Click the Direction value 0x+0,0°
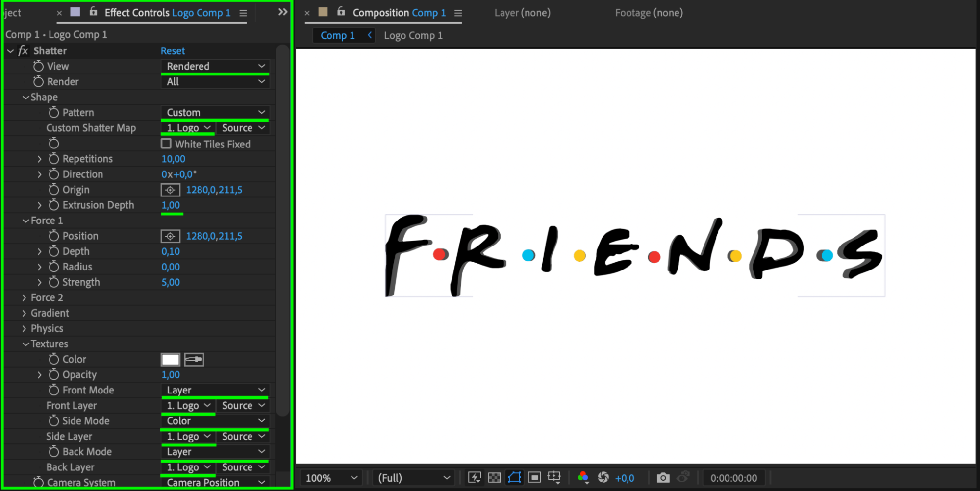Viewport: 980px width, 491px height. tap(179, 174)
